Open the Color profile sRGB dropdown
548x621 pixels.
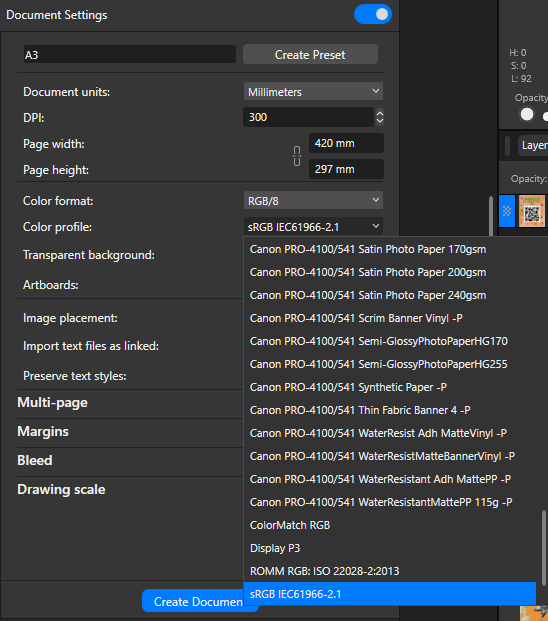click(x=313, y=227)
